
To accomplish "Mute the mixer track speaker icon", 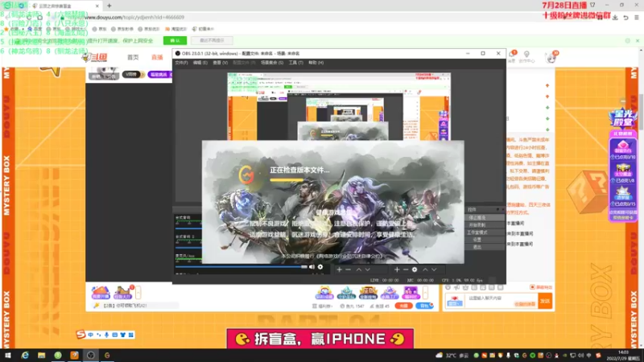I will pyautogui.click(x=312, y=267).
